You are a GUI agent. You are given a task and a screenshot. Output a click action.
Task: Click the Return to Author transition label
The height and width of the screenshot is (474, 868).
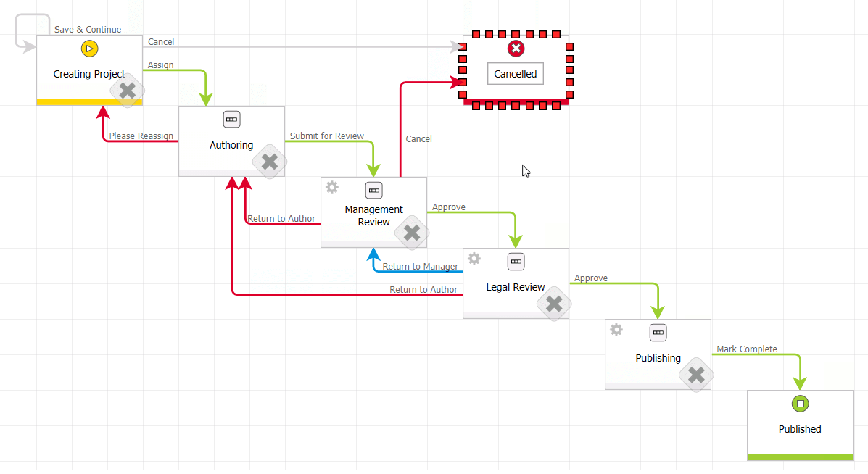tap(281, 218)
